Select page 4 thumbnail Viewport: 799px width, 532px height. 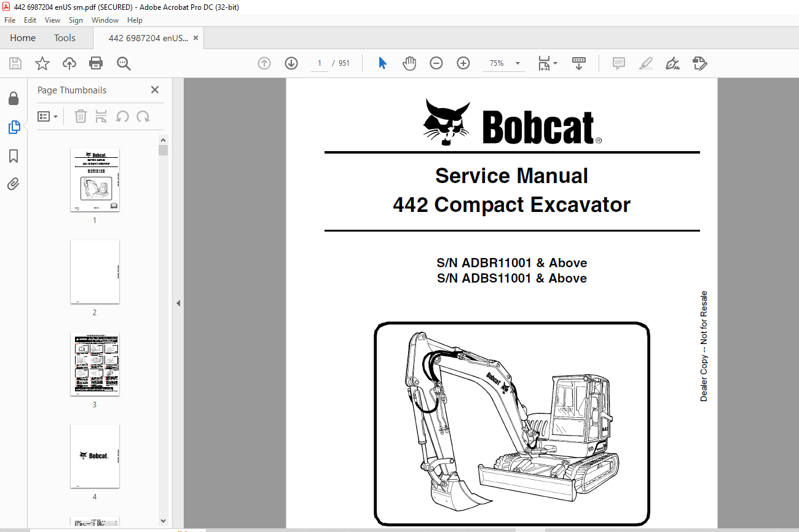[x=95, y=456]
